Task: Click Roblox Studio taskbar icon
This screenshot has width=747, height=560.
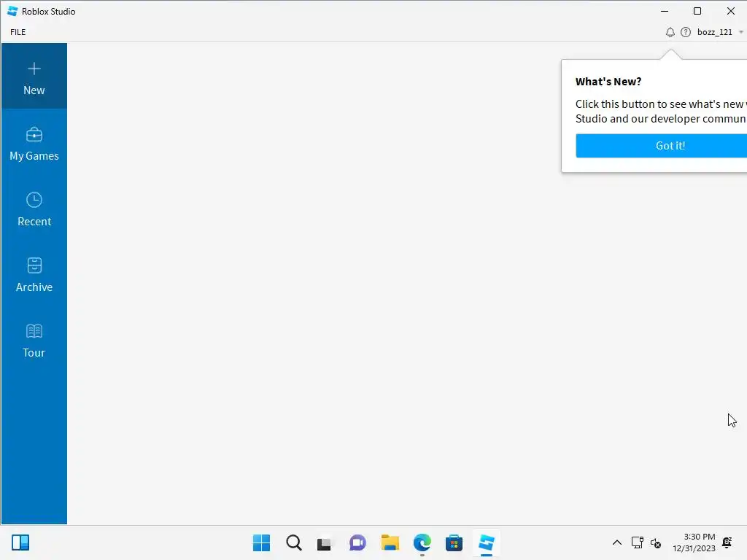Action: point(487,542)
